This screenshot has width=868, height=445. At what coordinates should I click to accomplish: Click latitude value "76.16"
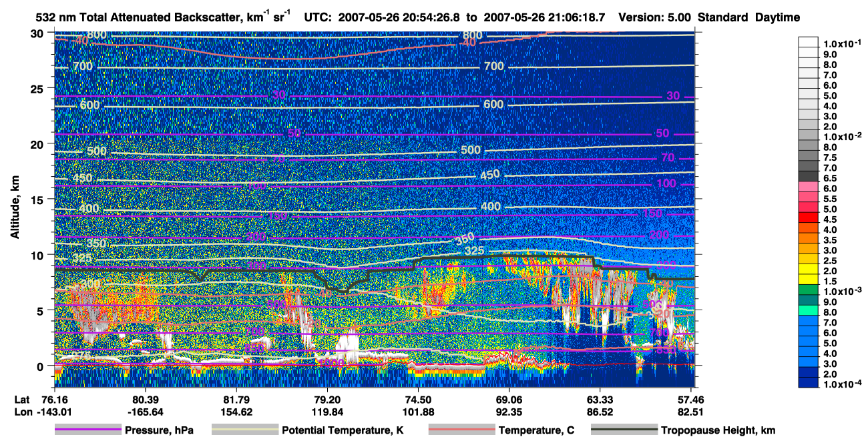(x=54, y=399)
